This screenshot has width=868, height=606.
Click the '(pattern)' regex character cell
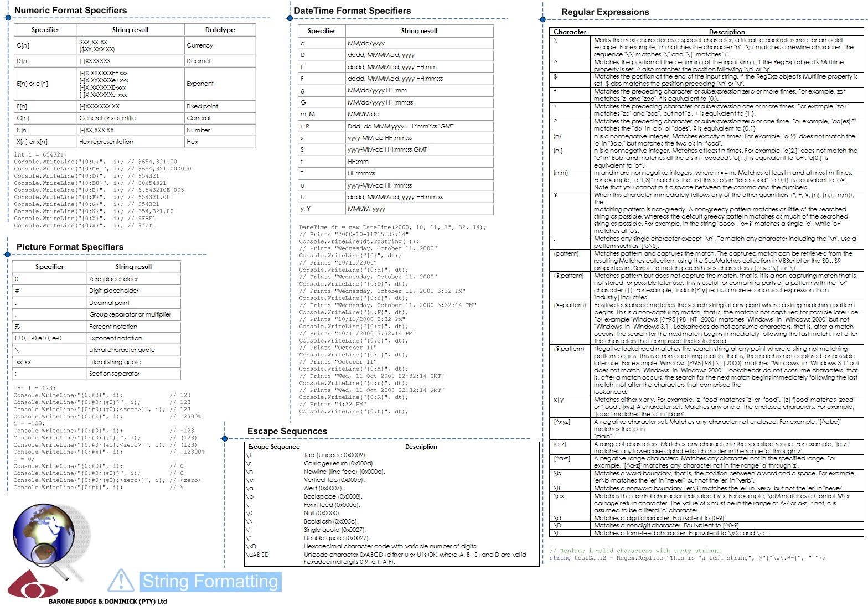point(570,261)
